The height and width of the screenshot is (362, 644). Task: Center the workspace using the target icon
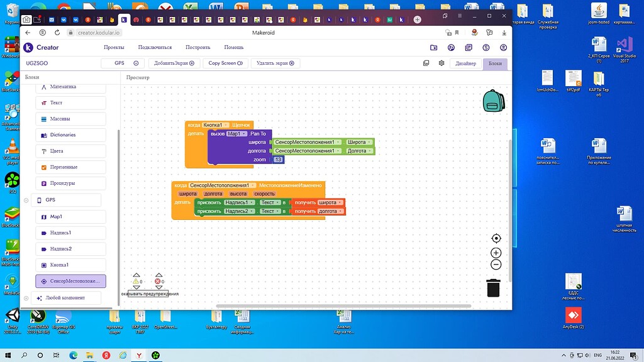tap(496, 238)
